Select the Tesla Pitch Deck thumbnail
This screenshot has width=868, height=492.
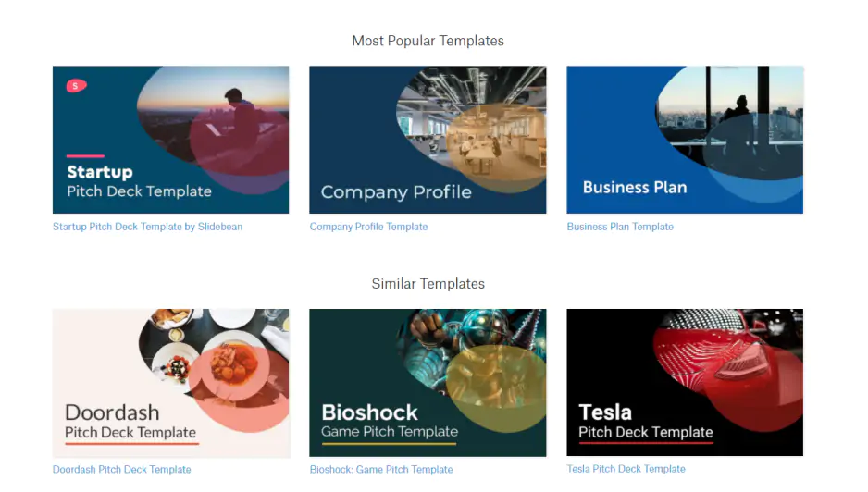coord(685,383)
